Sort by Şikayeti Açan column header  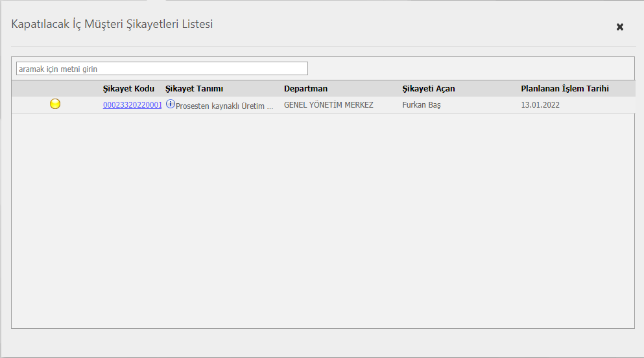coord(429,89)
